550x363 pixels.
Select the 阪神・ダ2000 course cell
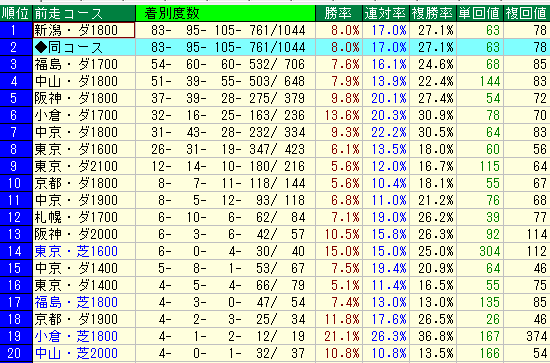click(x=84, y=234)
